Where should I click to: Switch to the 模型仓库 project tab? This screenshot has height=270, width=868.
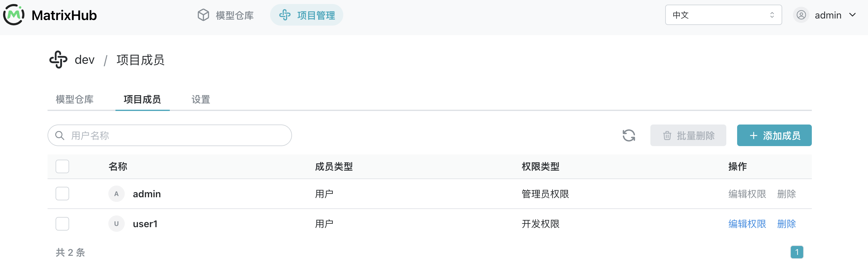tap(74, 99)
